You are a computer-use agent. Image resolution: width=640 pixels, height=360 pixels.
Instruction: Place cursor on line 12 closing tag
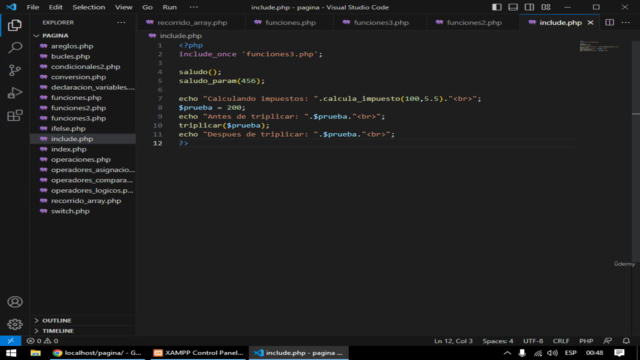coord(183,143)
